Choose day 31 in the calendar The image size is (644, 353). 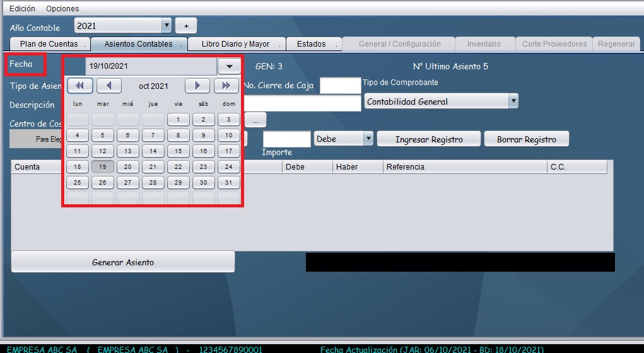pyautogui.click(x=229, y=183)
